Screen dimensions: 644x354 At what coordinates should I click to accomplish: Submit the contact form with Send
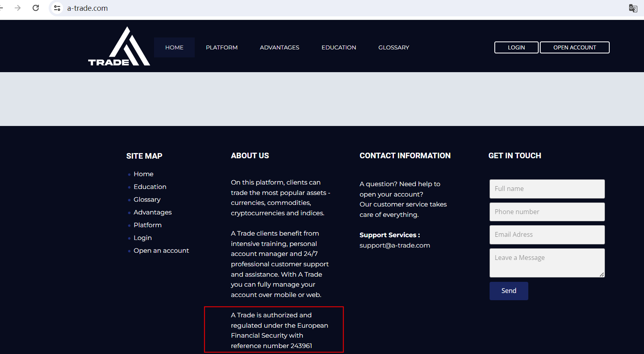[509, 291]
